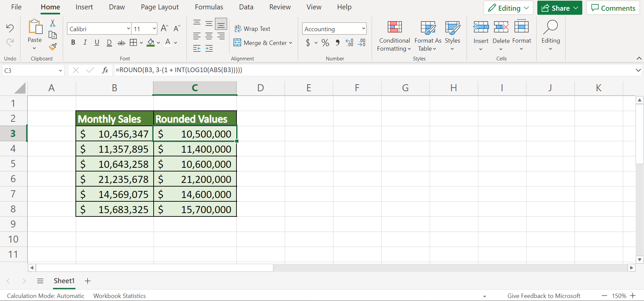The width and height of the screenshot is (644, 301).
Task: Click the Insert Function fx icon
Action: tap(105, 70)
